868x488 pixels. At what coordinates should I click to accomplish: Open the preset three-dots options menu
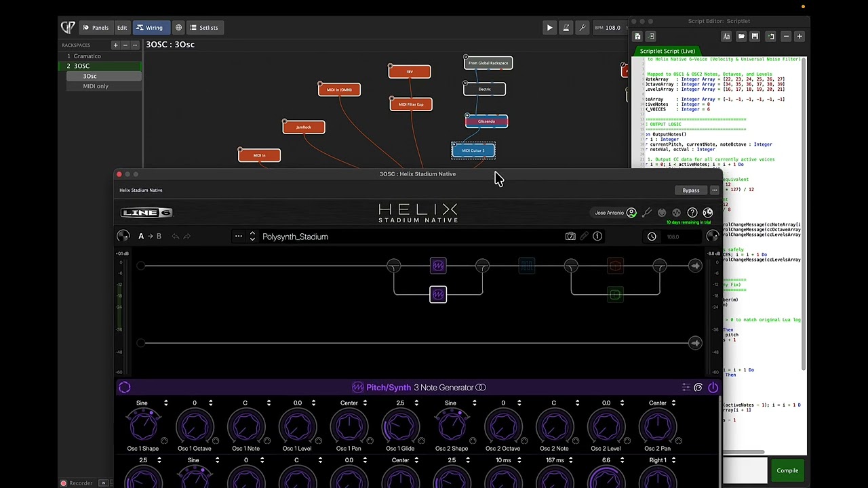(x=239, y=237)
